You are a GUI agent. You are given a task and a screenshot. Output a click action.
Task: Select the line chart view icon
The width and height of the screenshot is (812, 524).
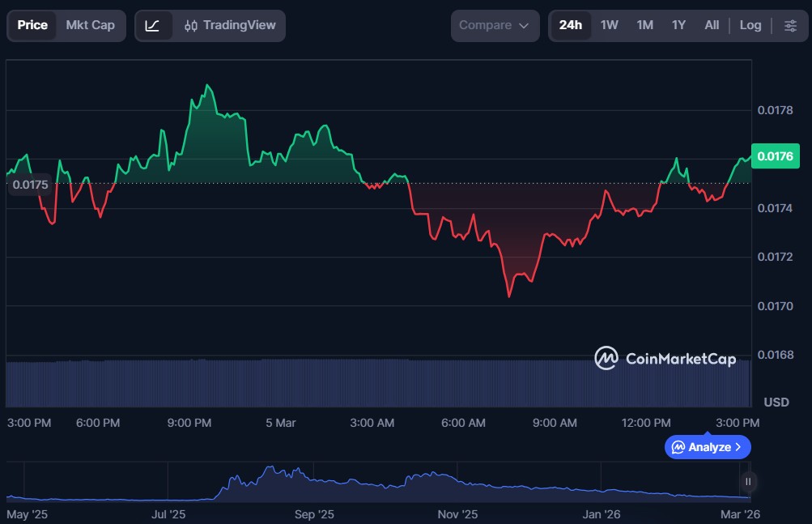[153, 25]
